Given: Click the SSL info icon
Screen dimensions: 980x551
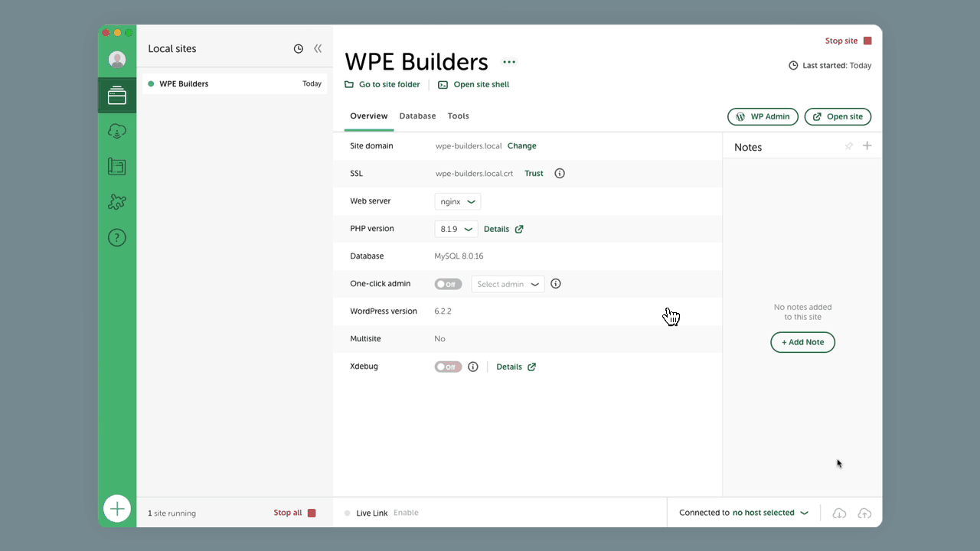Looking at the screenshot, I should coord(560,174).
